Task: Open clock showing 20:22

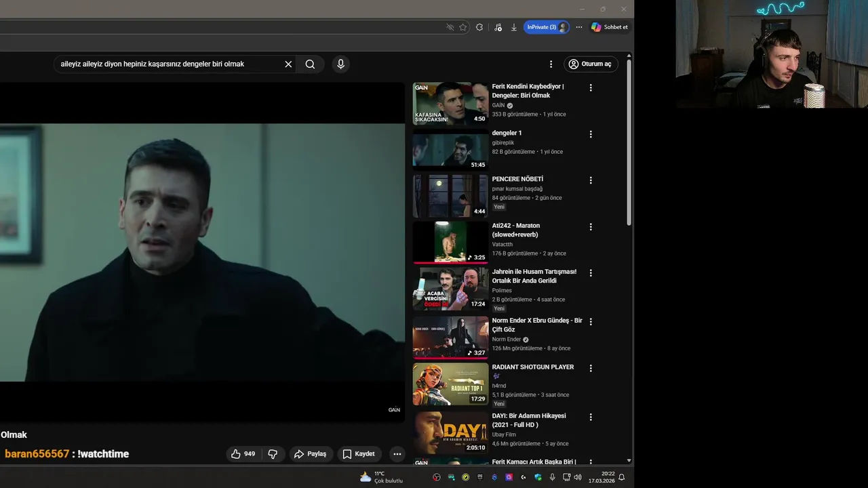Action: tap(601, 477)
